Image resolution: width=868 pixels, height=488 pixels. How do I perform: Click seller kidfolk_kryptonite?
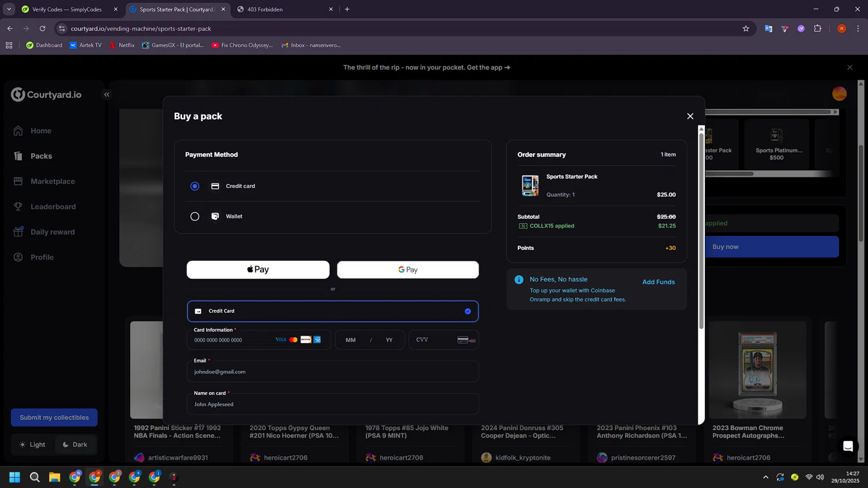point(523,457)
